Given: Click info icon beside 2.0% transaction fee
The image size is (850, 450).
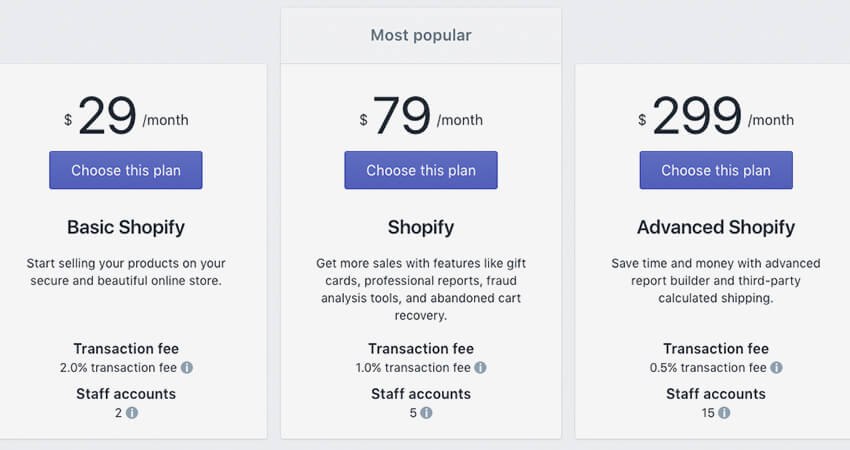Looking at the screenshot, I should coord(187,368).
